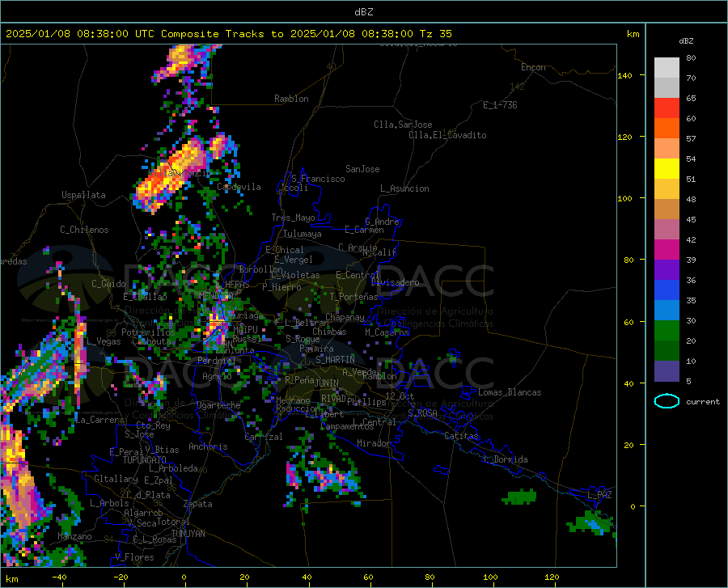This screenshot has width=728, height=588.
Task: Click the 'L_Asuncion' map label
Action: point(404,188)
